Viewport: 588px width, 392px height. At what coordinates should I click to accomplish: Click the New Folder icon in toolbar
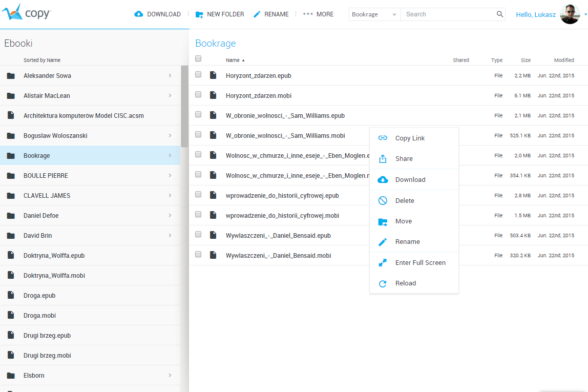point(200,14)
